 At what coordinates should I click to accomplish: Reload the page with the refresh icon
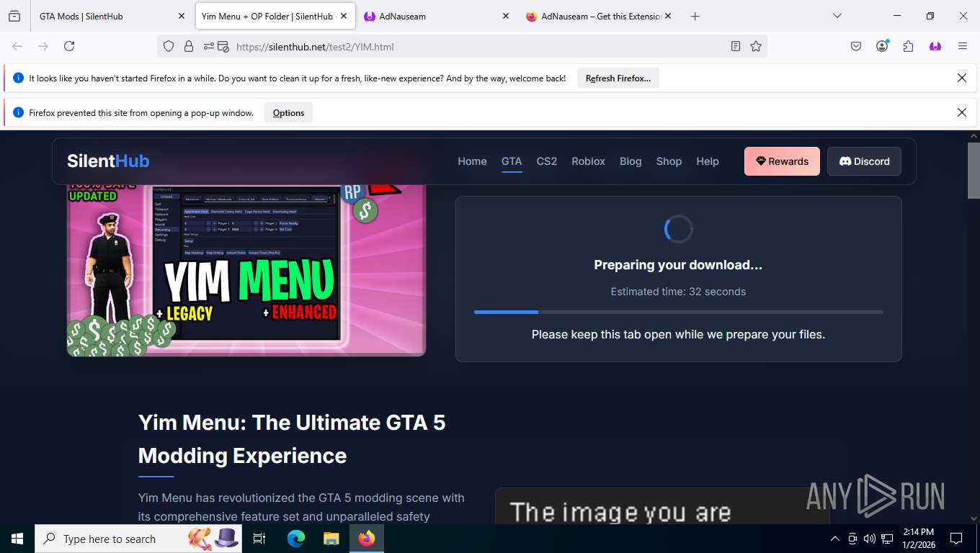(69, 46)
